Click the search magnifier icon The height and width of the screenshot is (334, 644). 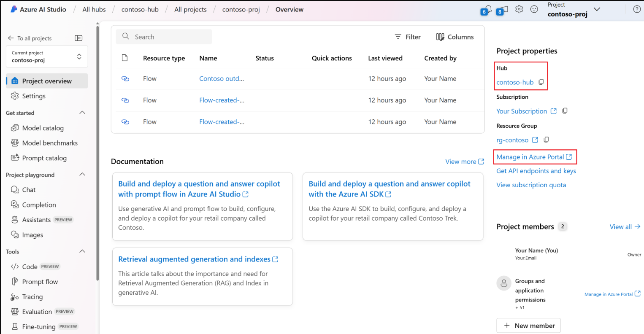tap(125, 36)
